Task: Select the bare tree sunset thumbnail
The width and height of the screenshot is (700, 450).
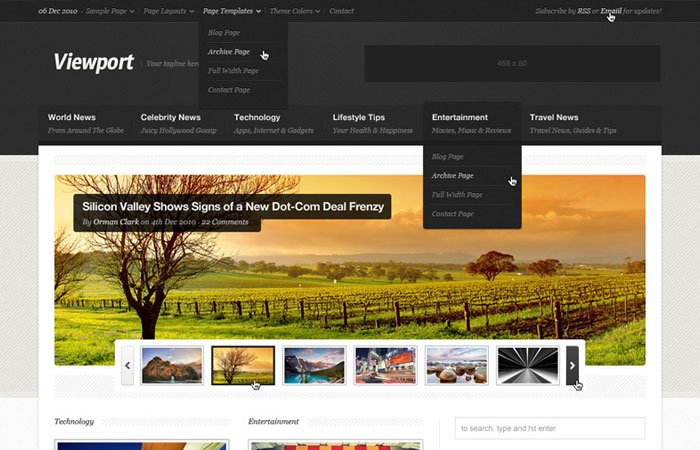Action: point(243,366)
